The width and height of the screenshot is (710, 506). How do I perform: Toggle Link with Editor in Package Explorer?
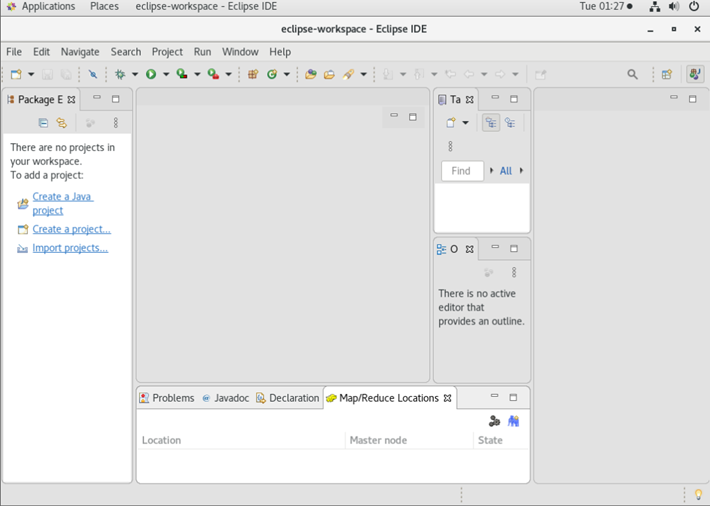62,123
